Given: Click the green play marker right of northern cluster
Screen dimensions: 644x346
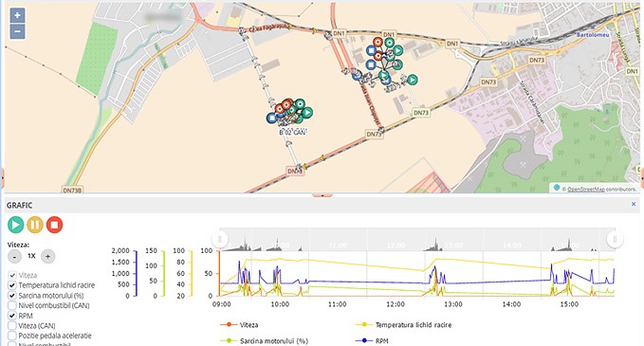Looking at the screenshot, I should pyautogui.click(x=412, y=80).
